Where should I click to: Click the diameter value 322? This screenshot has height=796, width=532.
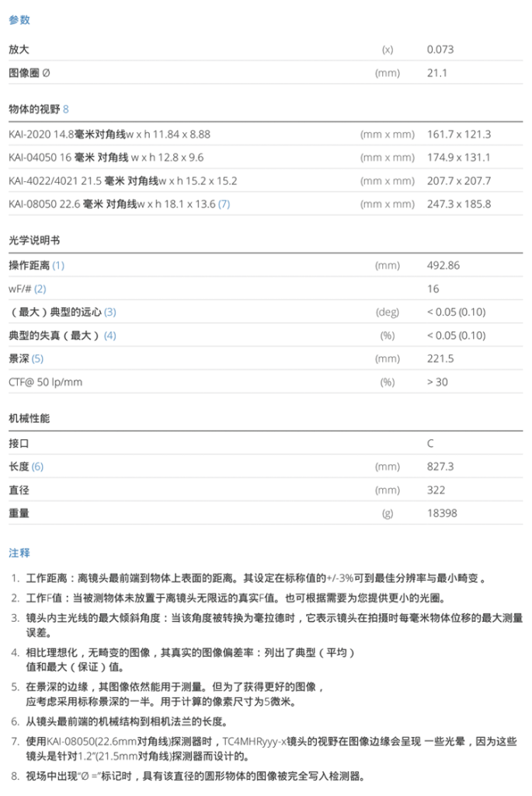pos(436,490)
